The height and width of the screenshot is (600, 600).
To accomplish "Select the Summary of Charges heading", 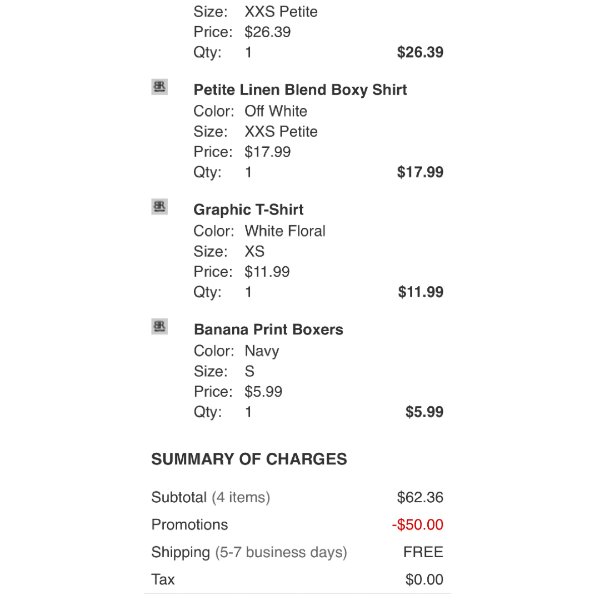I will 249,459.
